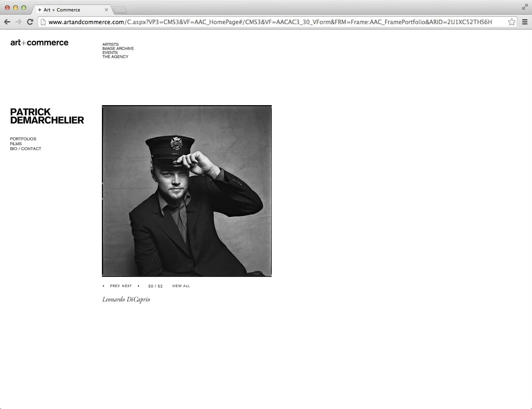
Task: Toggle fullscreen with the corner arrows icon
Action: point(525,7)
